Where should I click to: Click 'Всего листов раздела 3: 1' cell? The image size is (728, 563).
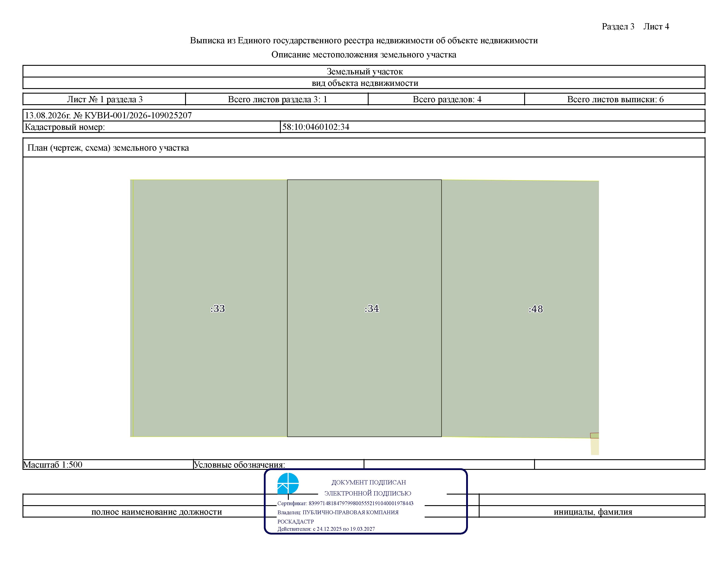click(x=277, y=99)
